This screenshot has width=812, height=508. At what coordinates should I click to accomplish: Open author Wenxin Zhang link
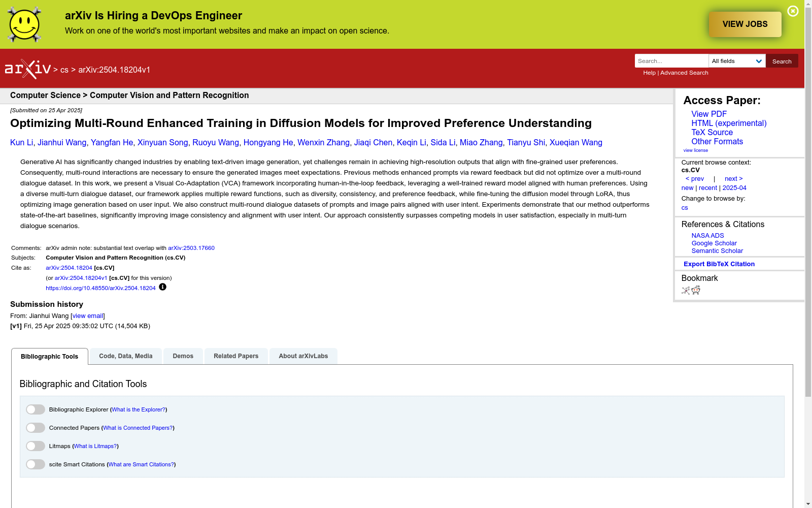pyautogui.click(x=323, y=143)
